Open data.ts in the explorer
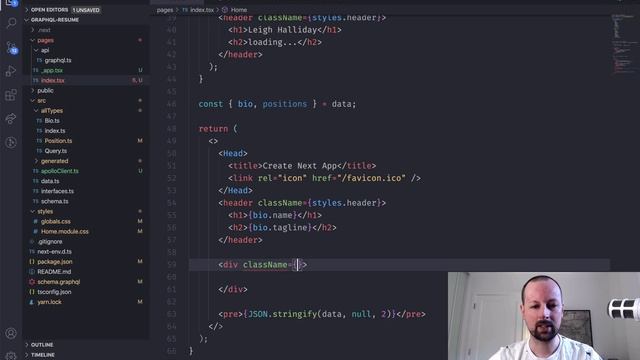640x360 pixels. pos(50,181)
